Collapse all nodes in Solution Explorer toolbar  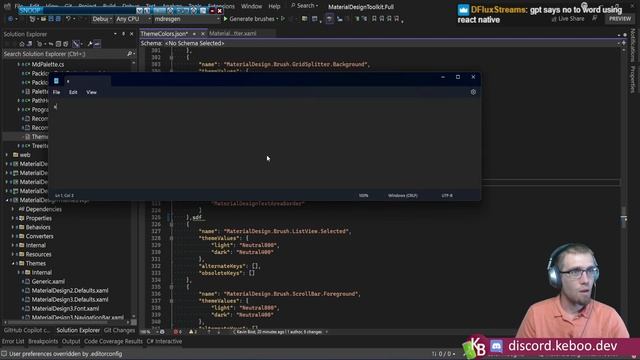click(58, 44)
